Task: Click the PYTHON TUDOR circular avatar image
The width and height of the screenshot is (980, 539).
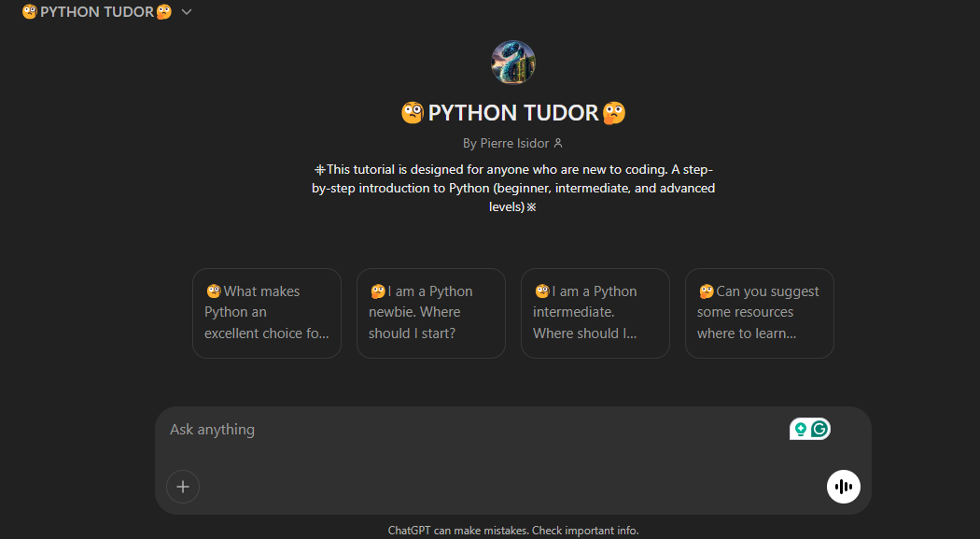Action: (x=512, y=62)
